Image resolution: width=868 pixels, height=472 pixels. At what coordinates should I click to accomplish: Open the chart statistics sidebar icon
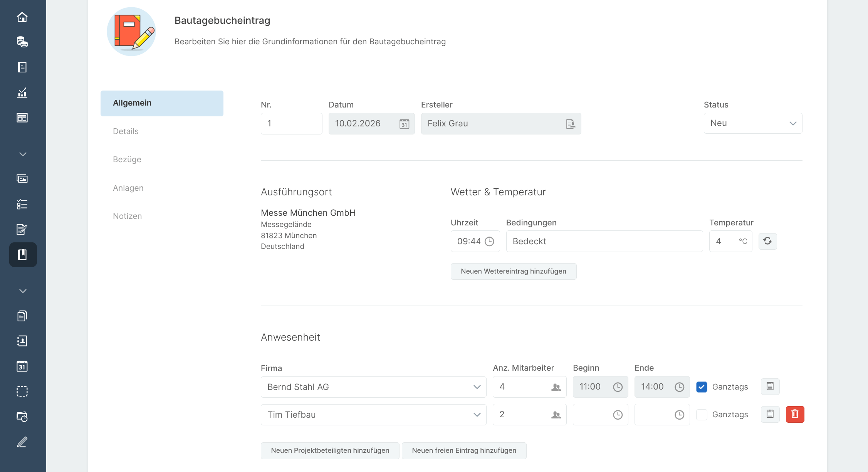[x=22, y=92]
